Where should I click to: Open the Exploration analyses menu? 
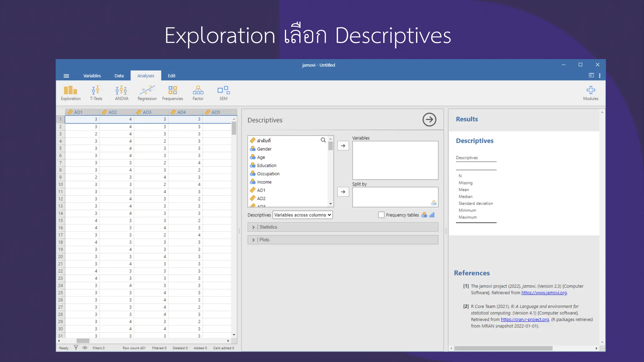tap(70, 93)
